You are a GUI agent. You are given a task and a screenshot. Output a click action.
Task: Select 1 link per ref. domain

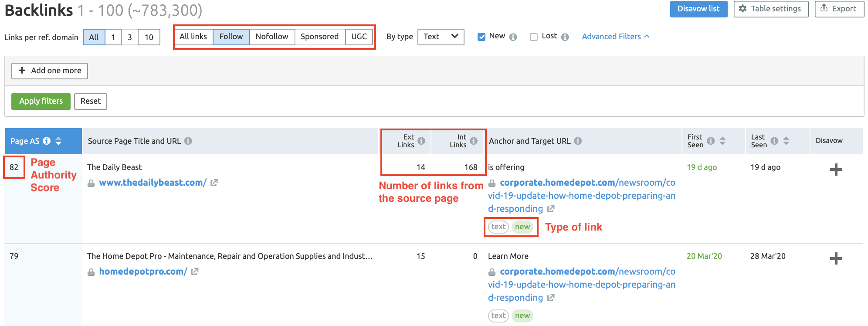[x=113, y=37]
